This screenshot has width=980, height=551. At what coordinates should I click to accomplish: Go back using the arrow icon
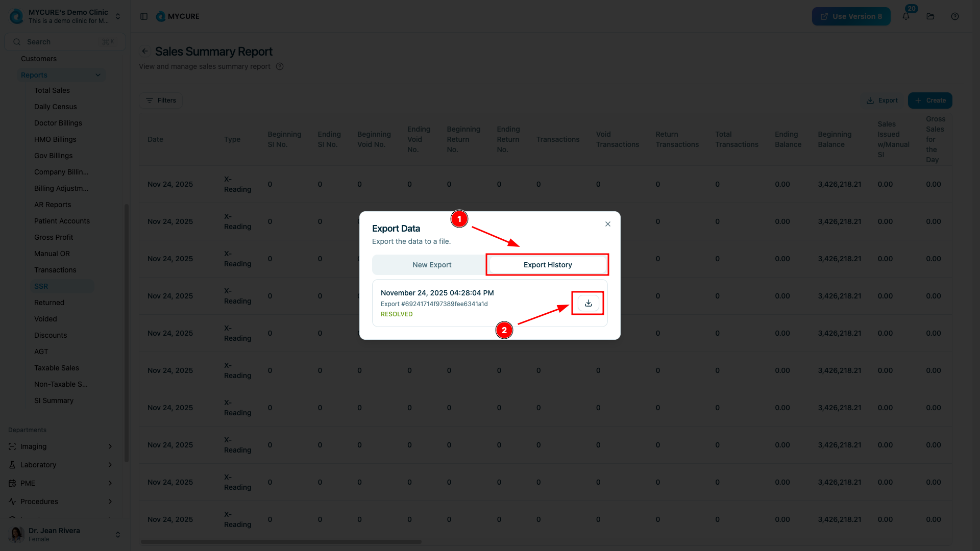point(145,51)
